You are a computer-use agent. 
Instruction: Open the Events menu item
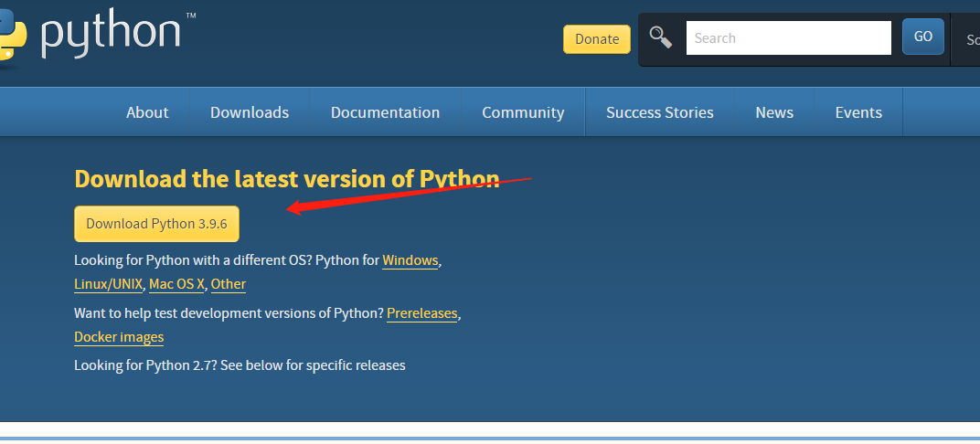(858, 112)
